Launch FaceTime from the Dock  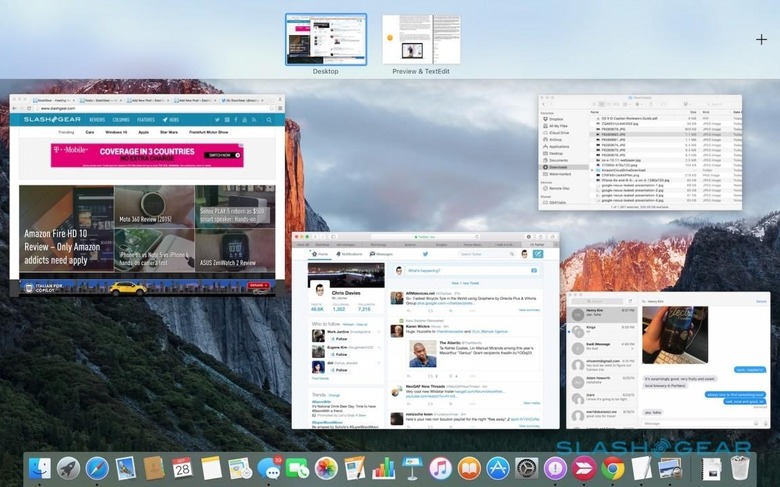297,468
